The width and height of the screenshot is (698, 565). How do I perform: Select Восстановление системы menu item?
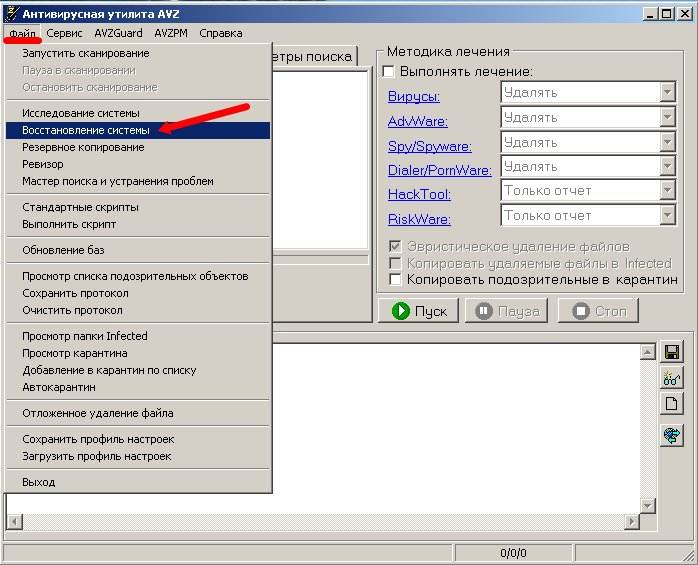[x=138, y=130]
